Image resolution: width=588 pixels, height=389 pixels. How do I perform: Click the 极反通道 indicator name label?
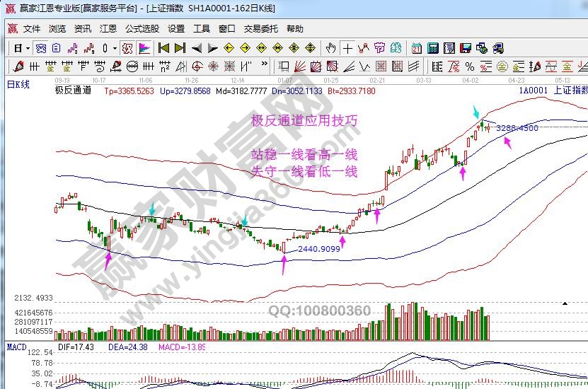point(73,91)
